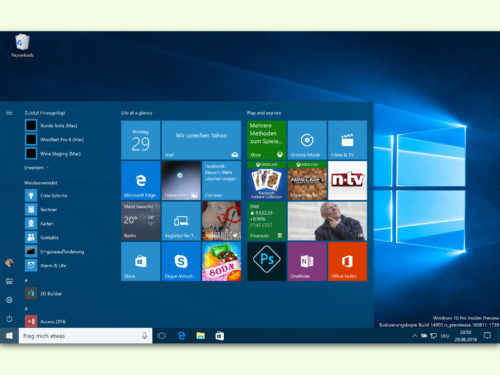Expand the recently added list via Erweitern
This screenshot has height=375, width=500.
36,168
